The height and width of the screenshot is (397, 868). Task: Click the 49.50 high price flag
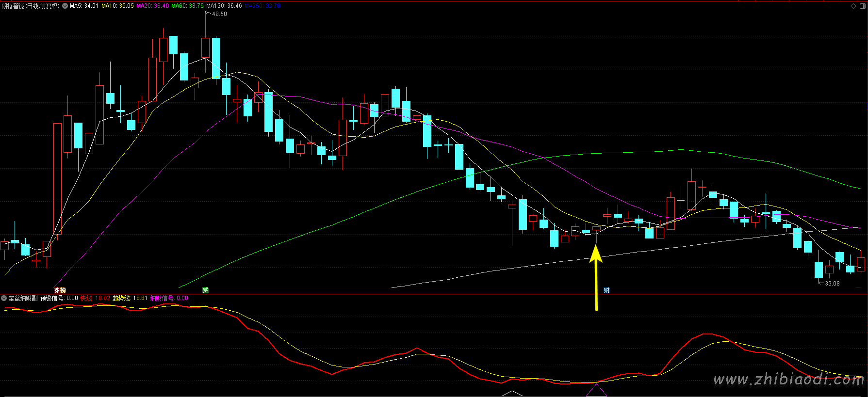point(219,14)
